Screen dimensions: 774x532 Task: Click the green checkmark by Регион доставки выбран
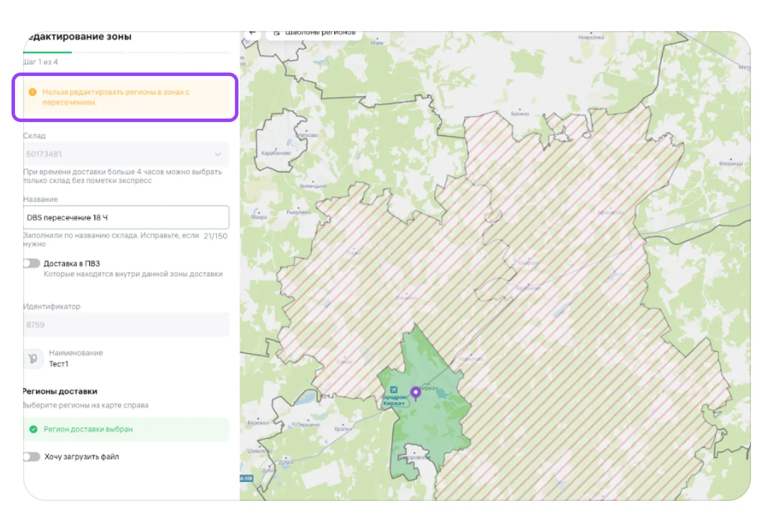point(33,429)
